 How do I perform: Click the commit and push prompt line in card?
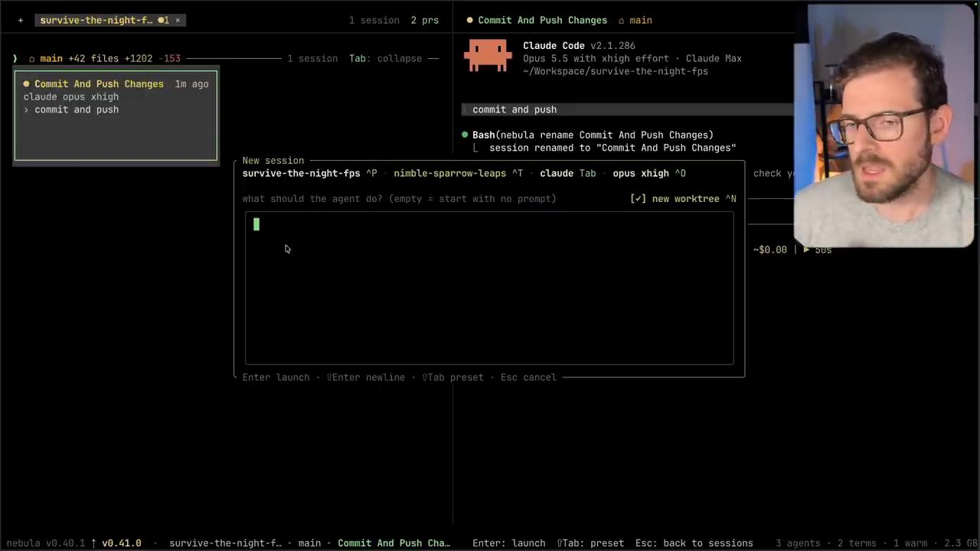tap(71, 109)
